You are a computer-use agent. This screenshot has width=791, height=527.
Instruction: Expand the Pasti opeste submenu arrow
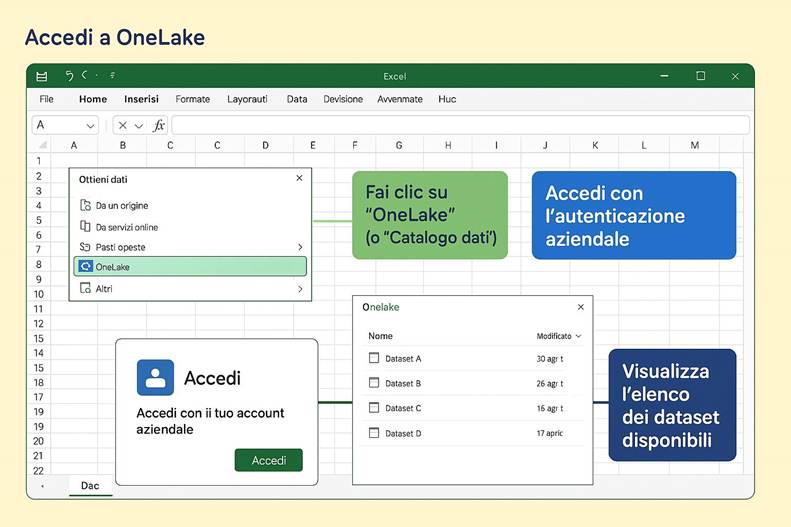[299, 247]
